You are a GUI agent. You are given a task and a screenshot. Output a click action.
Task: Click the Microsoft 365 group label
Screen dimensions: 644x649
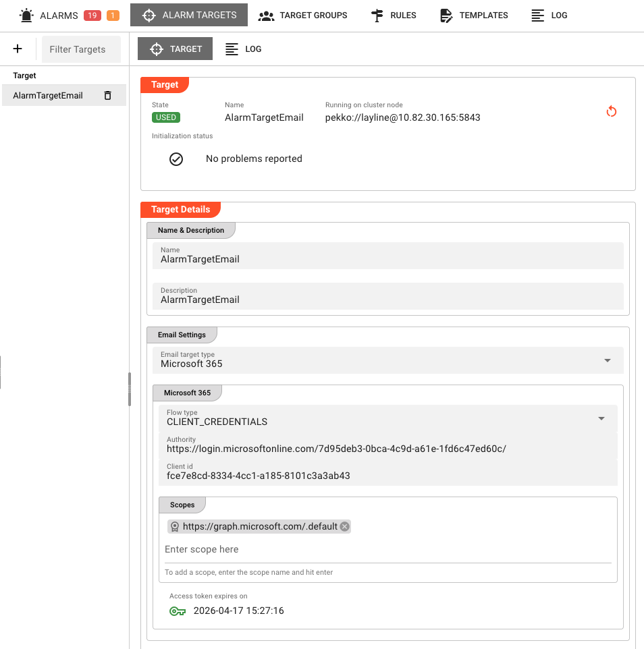click(x=187, y=393)
